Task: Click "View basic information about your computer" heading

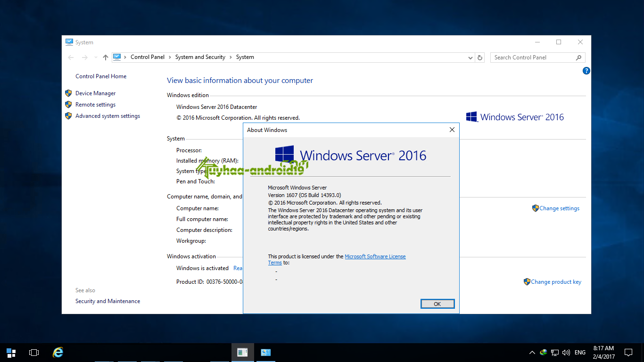Action: pos(240,81)
